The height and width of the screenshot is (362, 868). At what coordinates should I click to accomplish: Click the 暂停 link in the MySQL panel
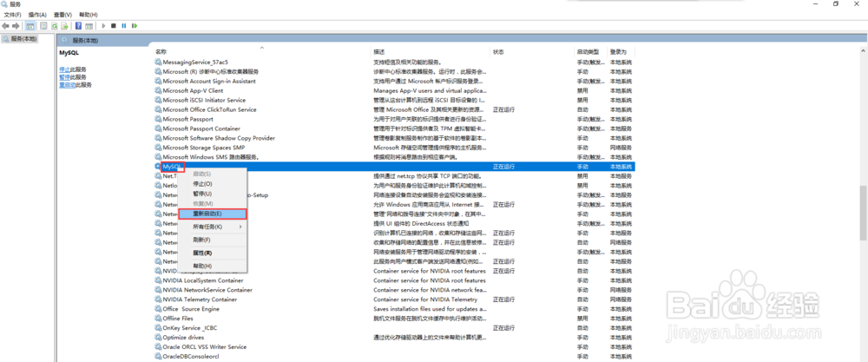tap(64, 77)
